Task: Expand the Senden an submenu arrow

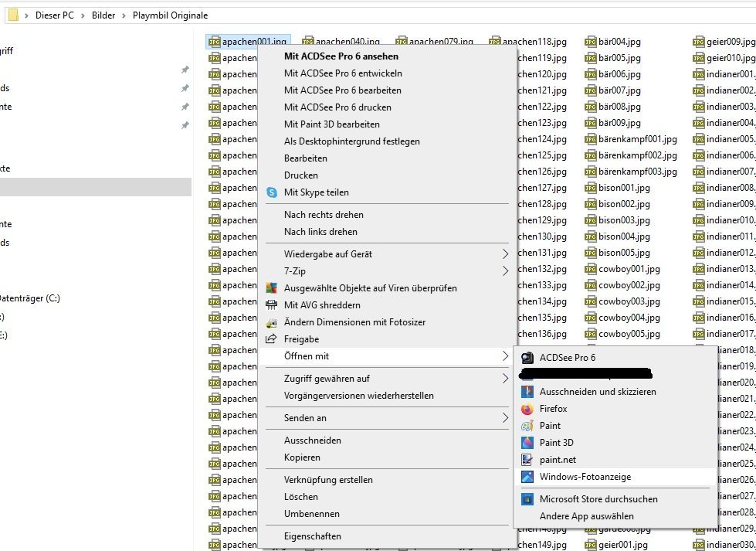Action: click(x=506, y=418)
